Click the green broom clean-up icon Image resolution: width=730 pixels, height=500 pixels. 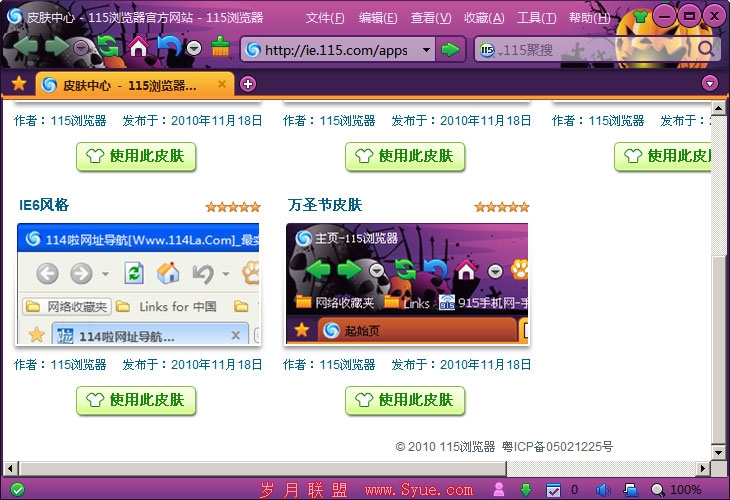pyautogui.click(x=221, y=47)
